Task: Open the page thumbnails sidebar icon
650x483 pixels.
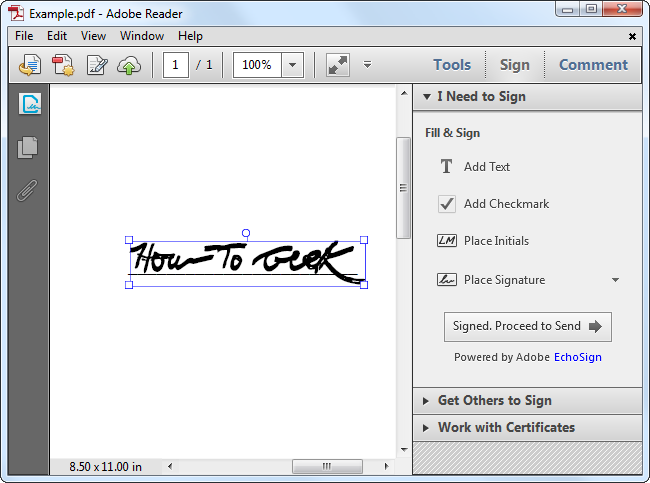Action: tap(28, 147)
